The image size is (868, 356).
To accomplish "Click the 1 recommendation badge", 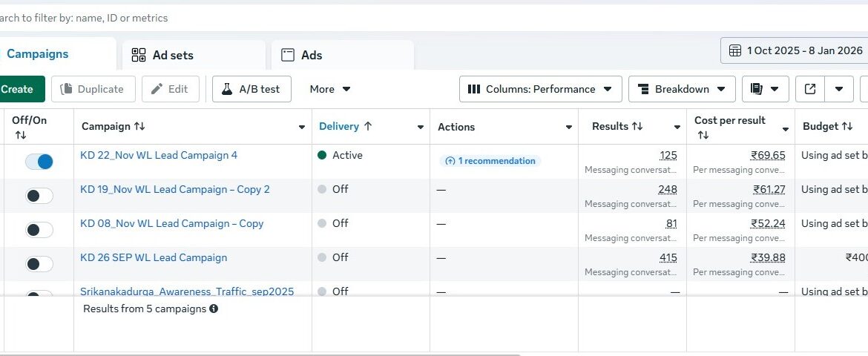I will 490,161.
